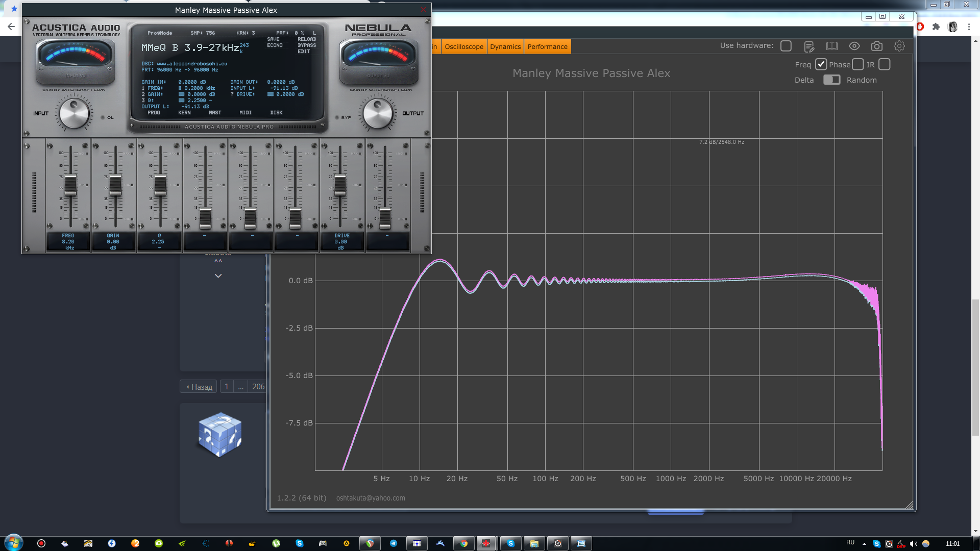Click BYPASS on the Nebula display
Image resolution: width=980 pixels, height=551 pixels.
pos(307,45)
